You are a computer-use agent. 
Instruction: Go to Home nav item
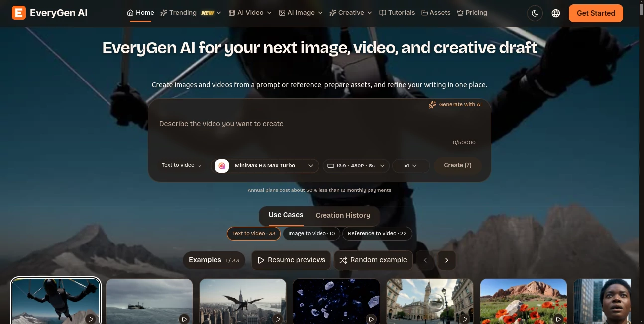(x=140, y=13)
